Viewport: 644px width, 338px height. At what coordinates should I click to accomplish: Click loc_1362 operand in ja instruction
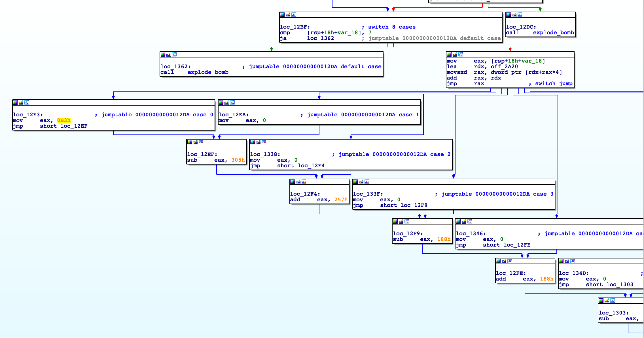pos(320,38)
